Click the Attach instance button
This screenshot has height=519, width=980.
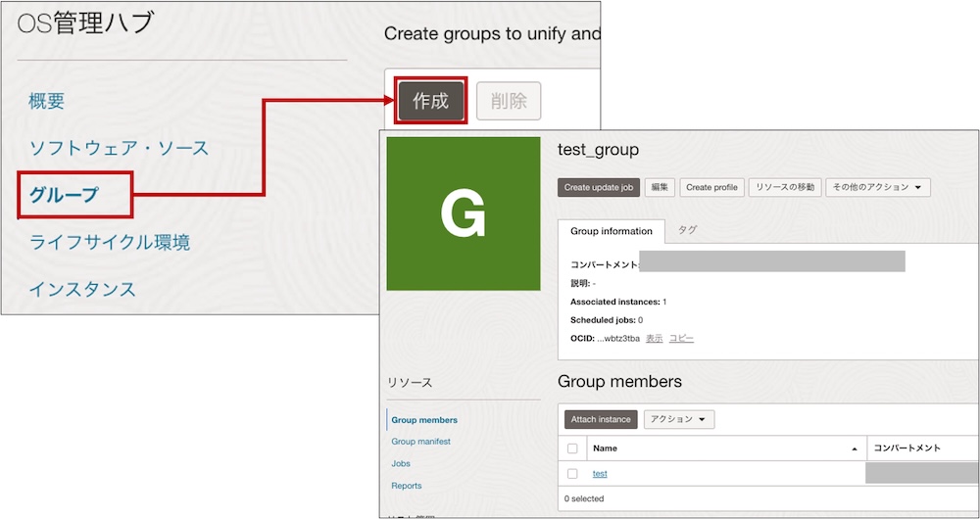click(x=601, y=419)
